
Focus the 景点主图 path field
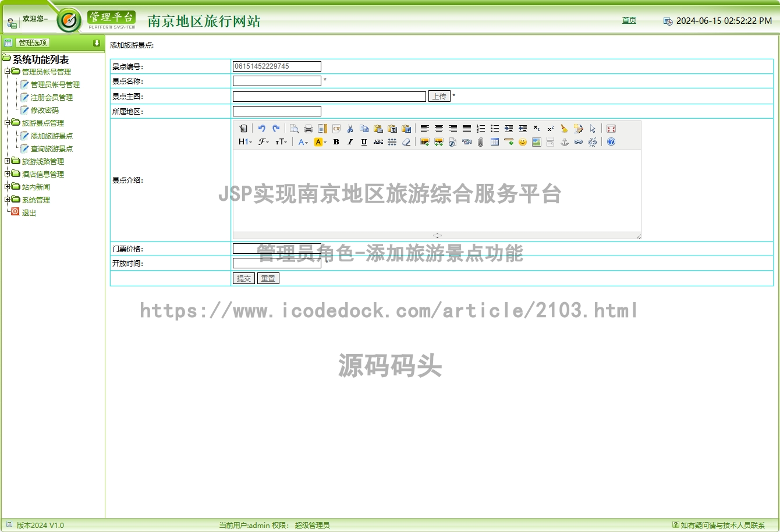(x=329, y=97)
